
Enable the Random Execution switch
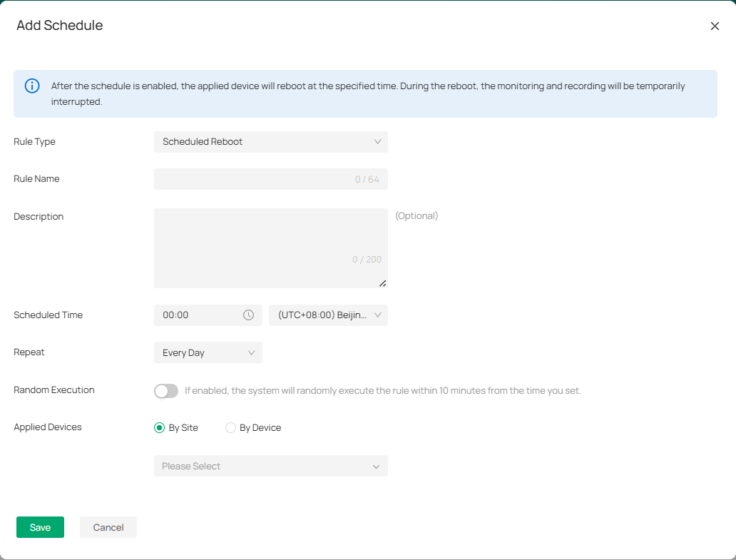(x=166, y=391)
